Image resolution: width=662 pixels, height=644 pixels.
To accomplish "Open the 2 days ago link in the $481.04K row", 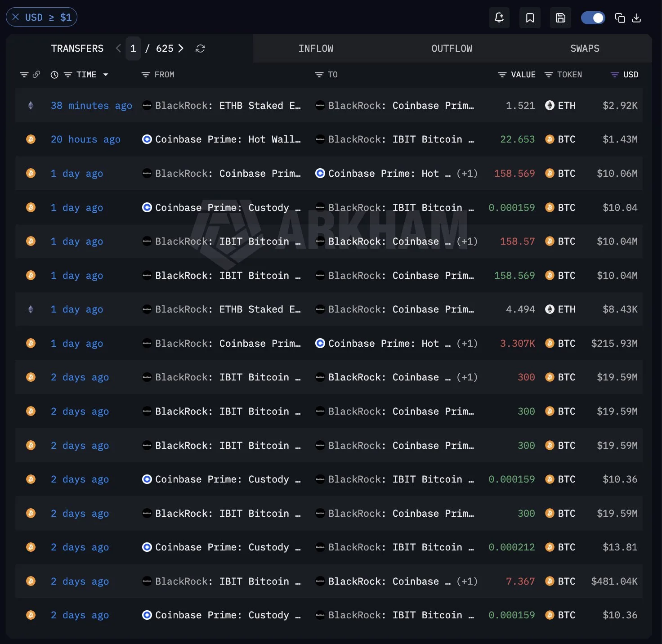I will 80,581.
